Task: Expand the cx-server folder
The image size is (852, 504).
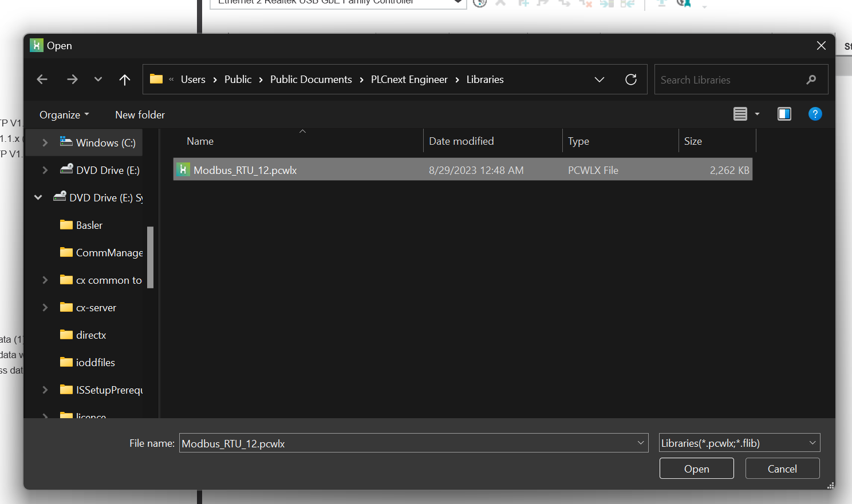Action: point(45,307)
